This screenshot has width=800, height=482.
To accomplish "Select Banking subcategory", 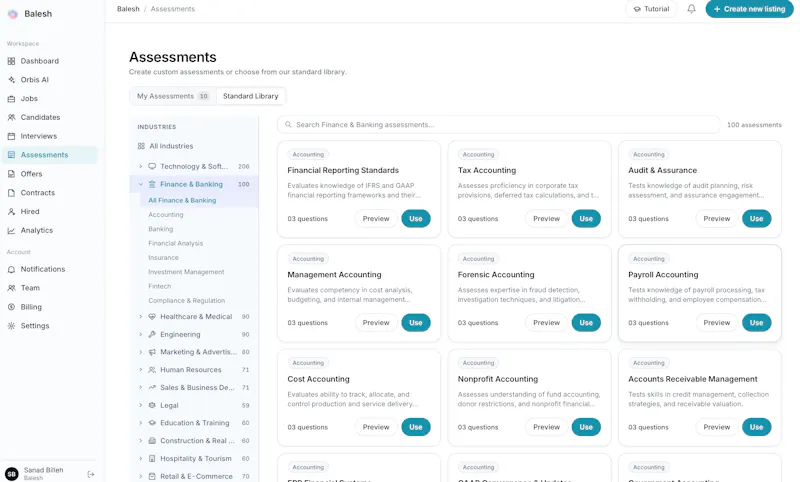I will [161, 230].
